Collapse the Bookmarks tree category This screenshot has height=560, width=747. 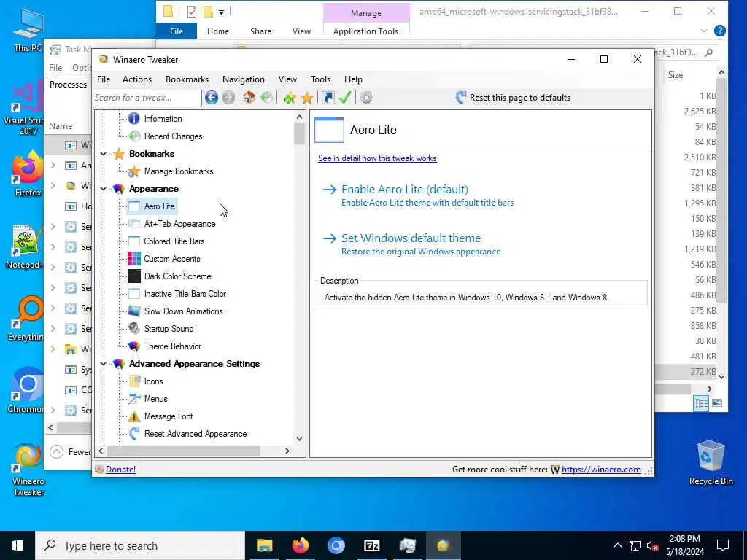tap(103, 154)
